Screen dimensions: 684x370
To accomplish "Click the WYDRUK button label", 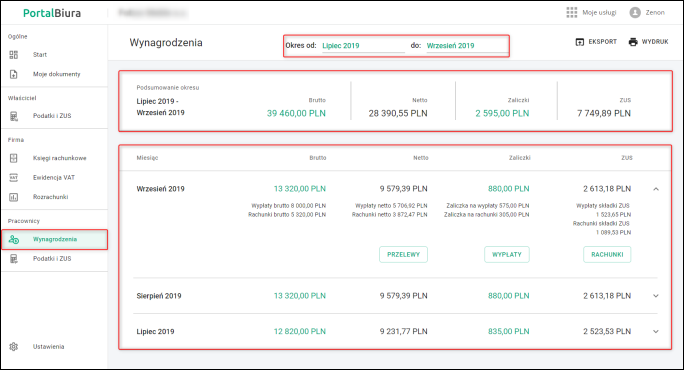I will pyautogui.click(x=655, y=42).
